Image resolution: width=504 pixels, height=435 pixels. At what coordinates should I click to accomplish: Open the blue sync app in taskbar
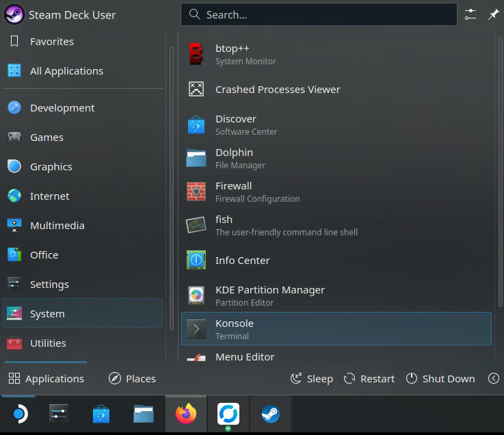click(228, 414)
